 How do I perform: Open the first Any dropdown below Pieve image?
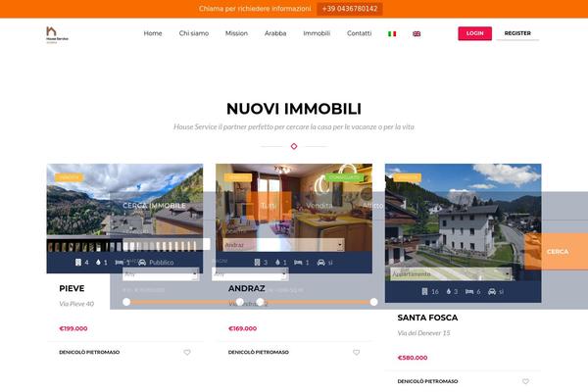click(161, 274)
